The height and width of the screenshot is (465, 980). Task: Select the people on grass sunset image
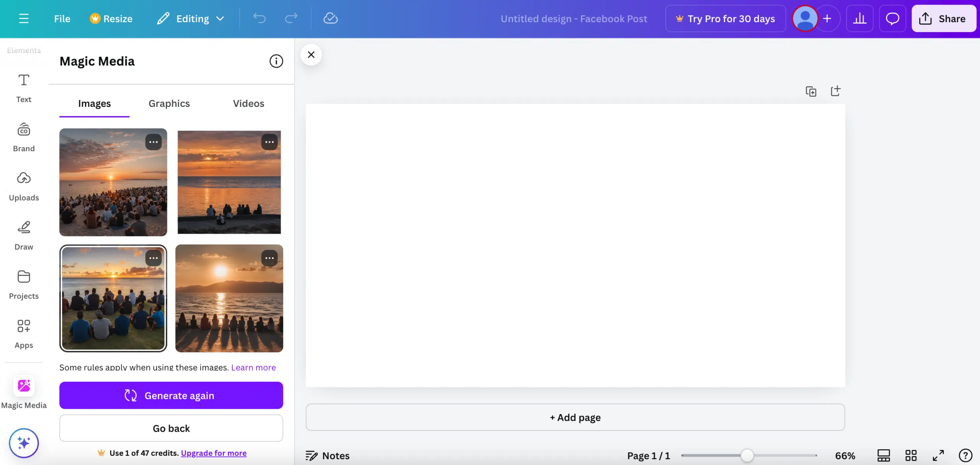click(113, 298)
